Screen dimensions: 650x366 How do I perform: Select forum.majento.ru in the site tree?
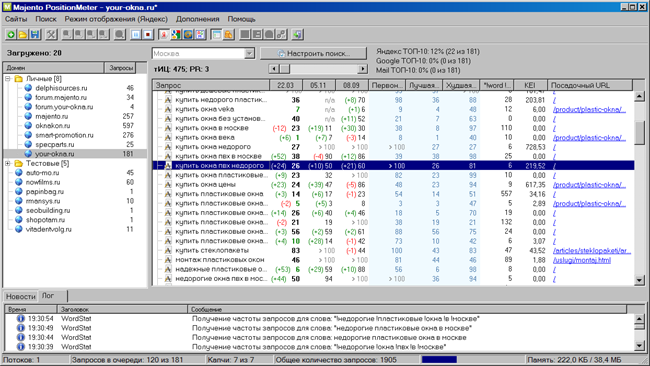pos(61,97)
